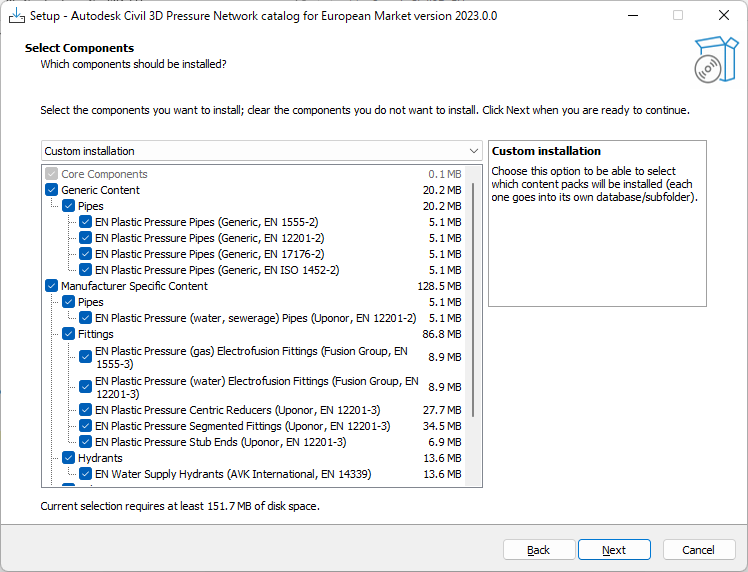This screenshot has height=572, width=748.
Task: Click the setup installer icon in title bar
Action: pyautogui.click(x=17, y=16)
